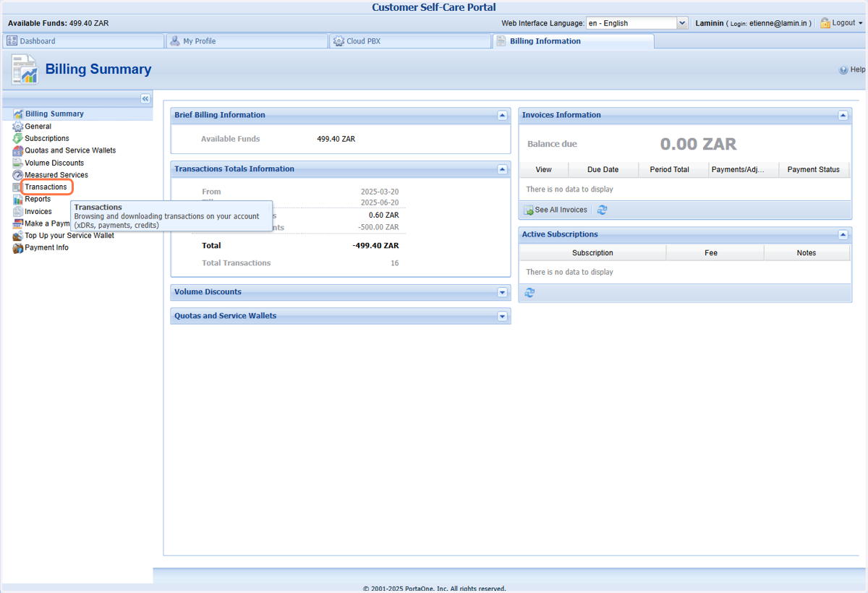Open the Web Interface Language dropdown
This screenshot has height=593, width=868.
tap(681, 23)
